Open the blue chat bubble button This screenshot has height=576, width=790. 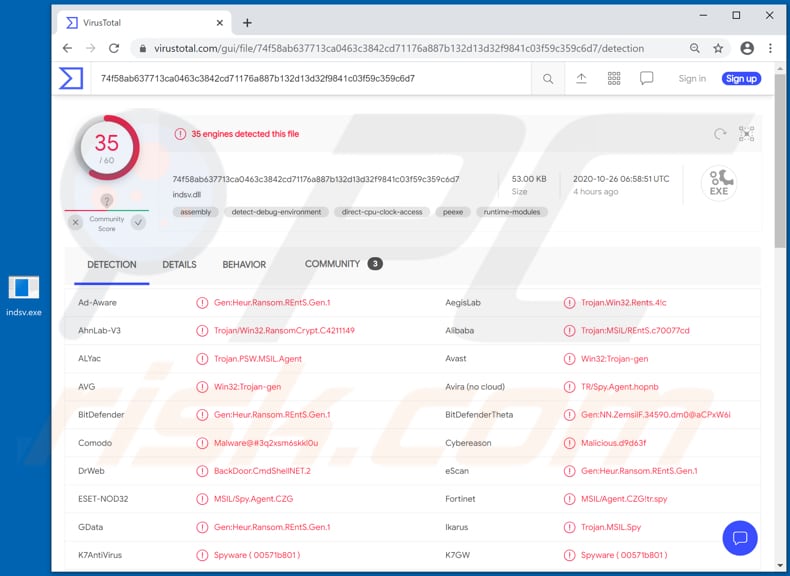(740, 538)
